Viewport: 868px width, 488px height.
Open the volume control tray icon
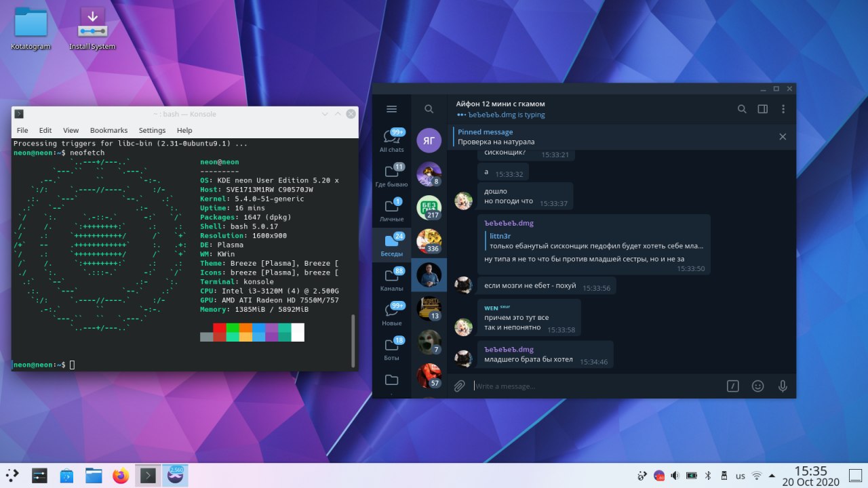pyautogui.click(x=675, y=476)
